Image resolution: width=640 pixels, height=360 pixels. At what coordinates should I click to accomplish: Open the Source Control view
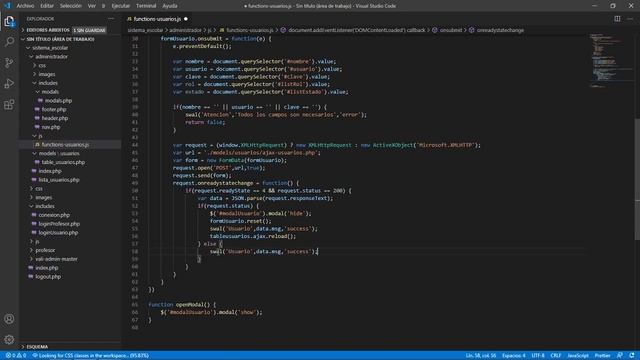[9, 62]
